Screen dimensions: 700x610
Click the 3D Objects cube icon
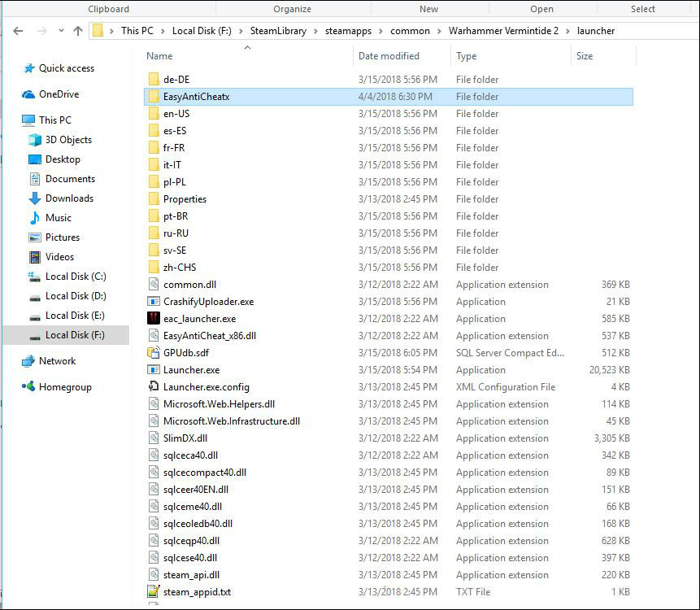35,140
